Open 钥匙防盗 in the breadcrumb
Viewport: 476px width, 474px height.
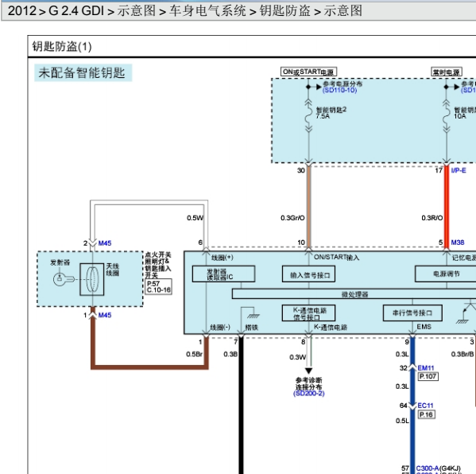(x=284, y=11)
